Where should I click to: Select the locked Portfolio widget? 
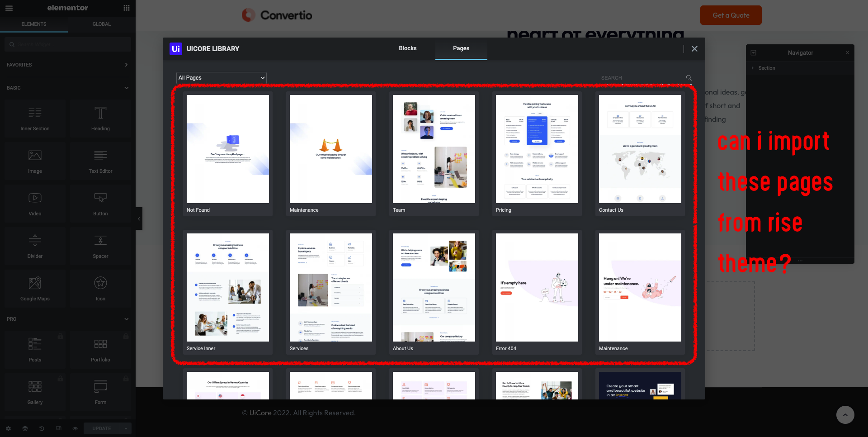point(100,350)
